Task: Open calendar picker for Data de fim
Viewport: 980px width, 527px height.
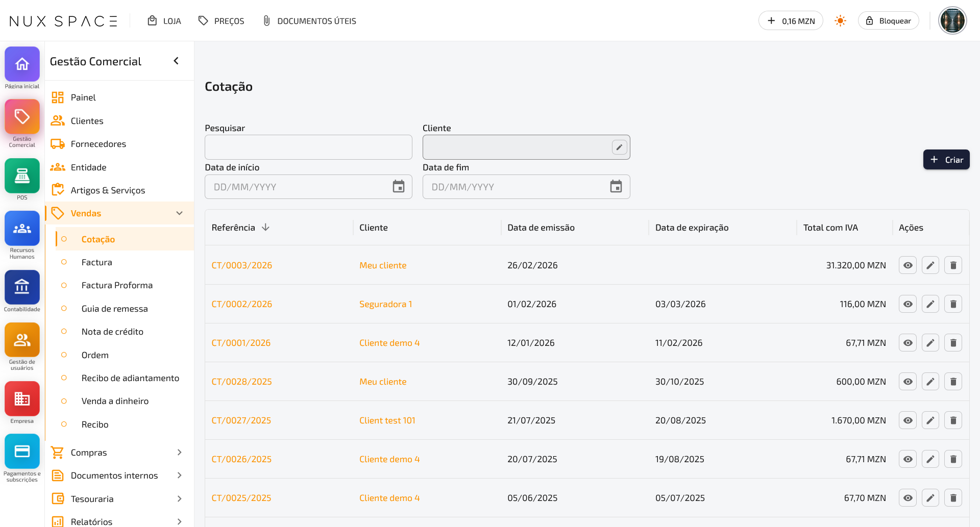Action: point(616,187)
